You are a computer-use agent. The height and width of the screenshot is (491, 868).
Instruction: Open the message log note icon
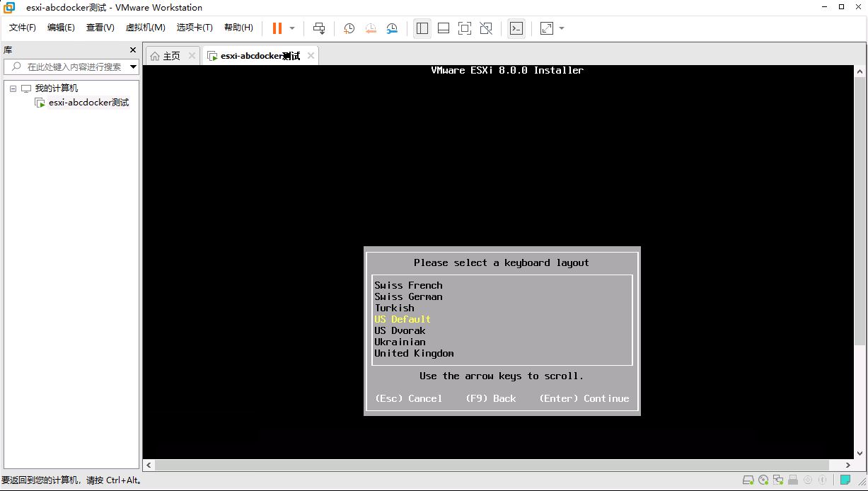(845, 480)
